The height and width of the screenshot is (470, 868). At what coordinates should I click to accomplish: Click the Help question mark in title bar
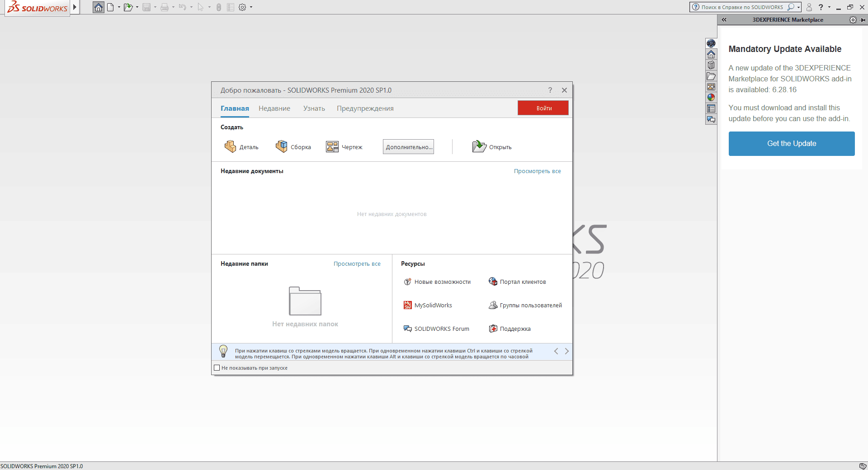[x=821, y=7]
